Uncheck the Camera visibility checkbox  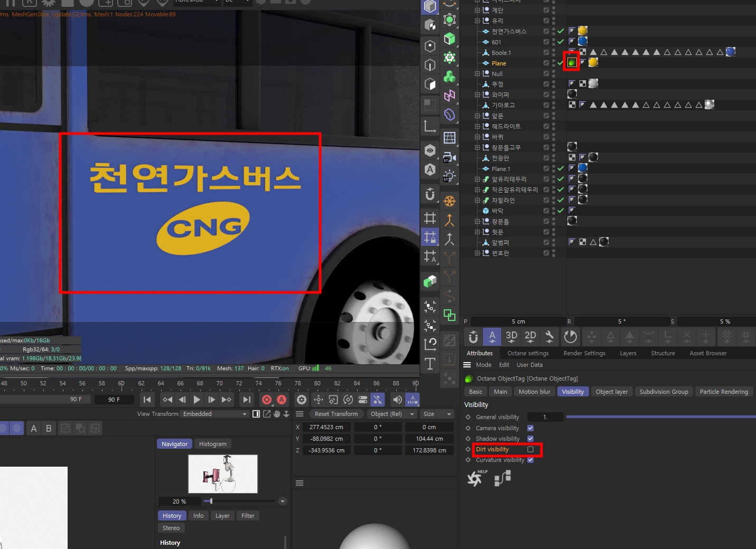pyautogui.click(x=530, y=428)
